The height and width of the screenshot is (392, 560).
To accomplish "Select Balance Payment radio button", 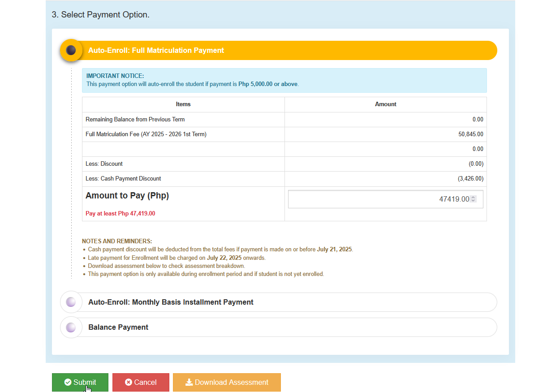I will coord(71,327).
